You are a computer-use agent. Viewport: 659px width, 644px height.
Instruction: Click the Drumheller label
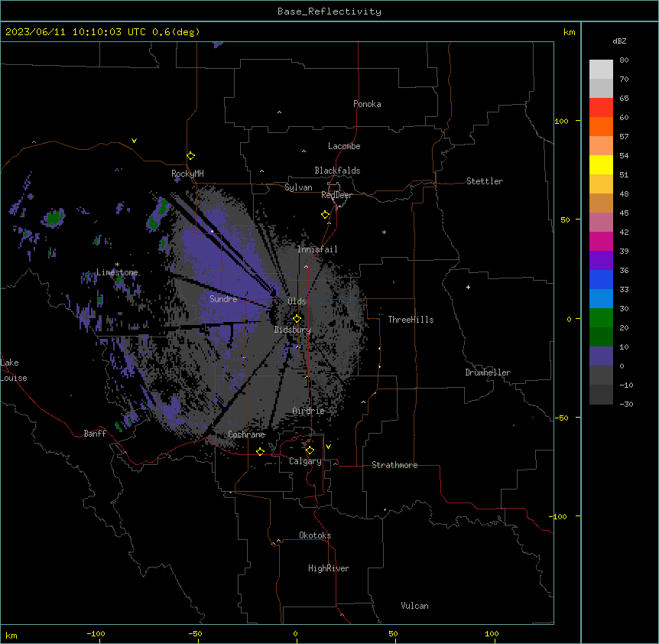click(x=488, y=372)
